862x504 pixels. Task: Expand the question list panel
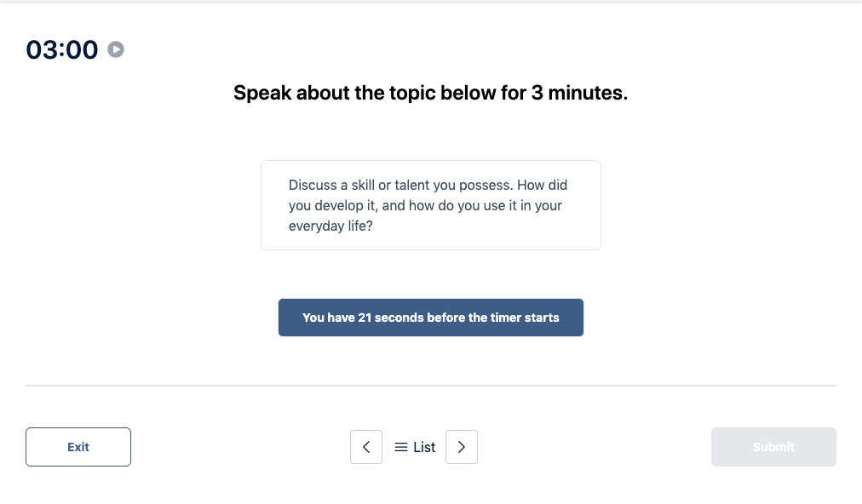click(x=414, y=446)
